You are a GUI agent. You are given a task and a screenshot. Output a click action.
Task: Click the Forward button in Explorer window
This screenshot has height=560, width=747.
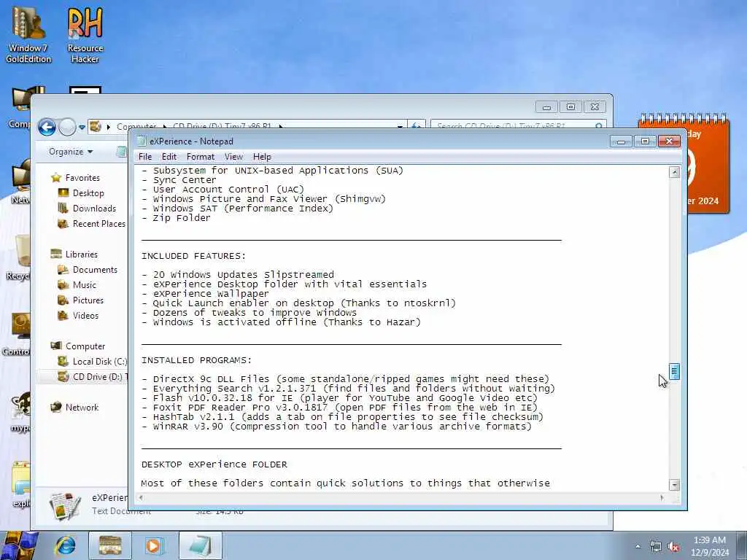tap(67, 127)
